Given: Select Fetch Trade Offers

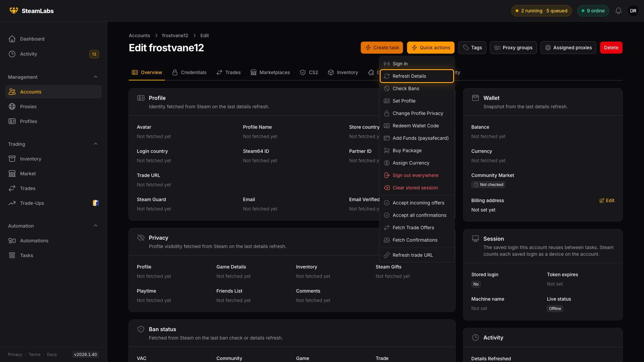Looking at the screenshot, I should (x=417, y=228).
